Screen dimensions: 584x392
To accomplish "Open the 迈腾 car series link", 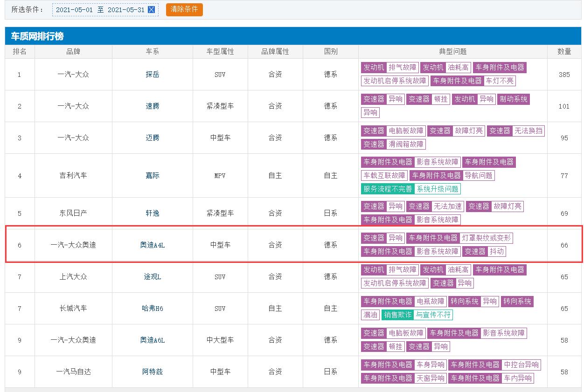I will pos(153,138).
